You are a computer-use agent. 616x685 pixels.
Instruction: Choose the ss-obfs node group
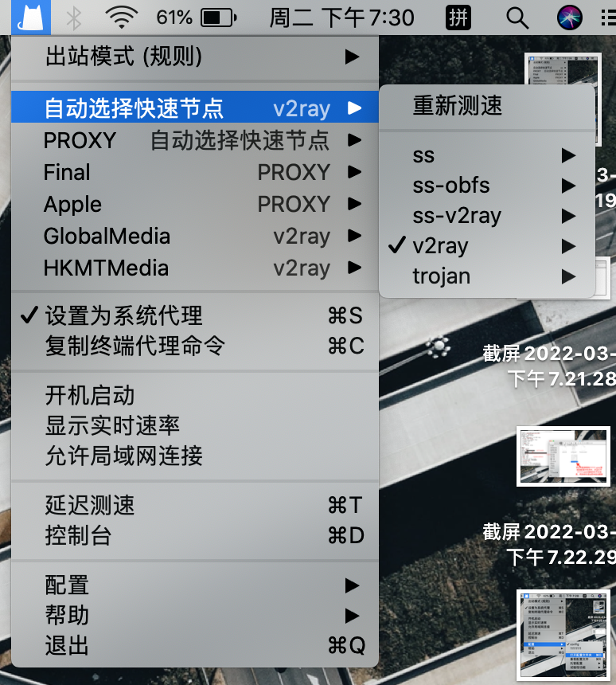(x=487, y=186)
